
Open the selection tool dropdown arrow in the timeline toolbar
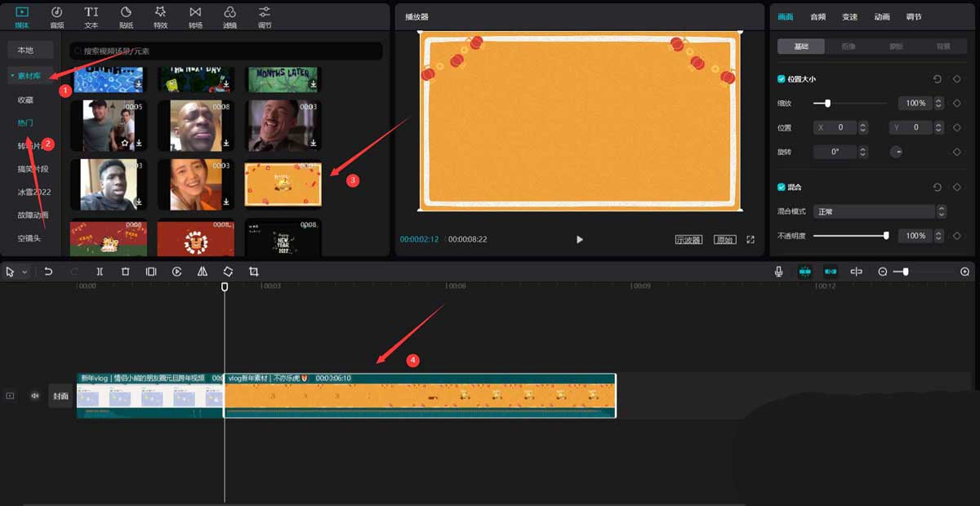click(x=24, y=272)
